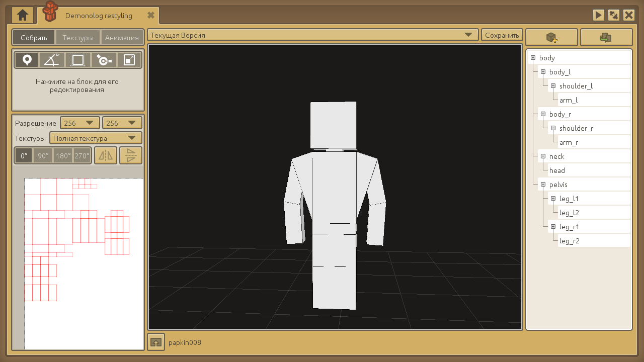
Task: Select the block size rectangle tool
Action: (x=78, y=60)
